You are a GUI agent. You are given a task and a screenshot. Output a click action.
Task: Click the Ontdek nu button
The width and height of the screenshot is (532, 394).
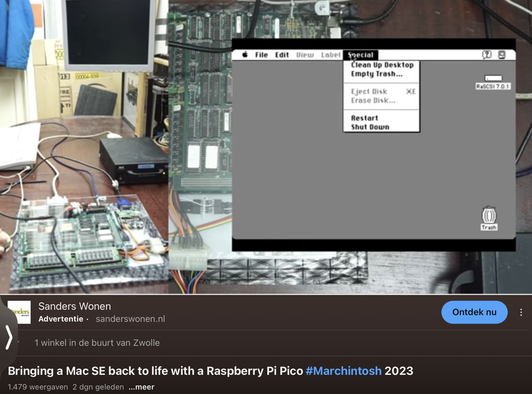[x=474, y=312]
